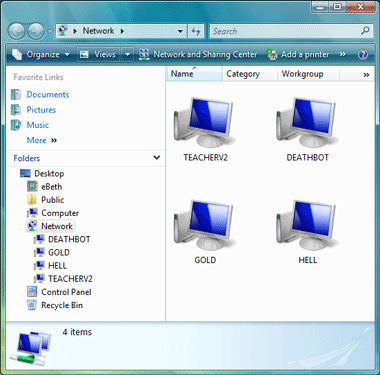Select the TEACHERV2 computer icon
The height and width of the screenshot is (375, 380).
pyautogui.click(x=205, y=122)
